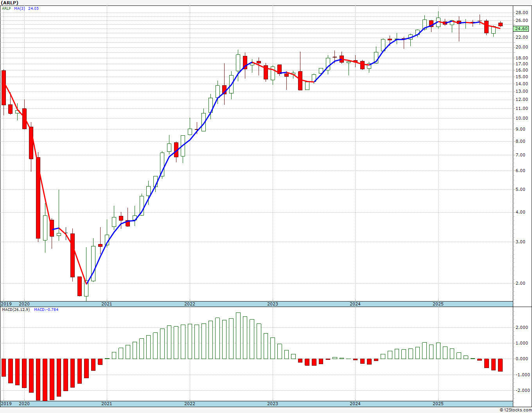Viewport: 532px width, 413px height.
Task: Select 2024 on the MACD panel time axis
Action: [355, 404]
